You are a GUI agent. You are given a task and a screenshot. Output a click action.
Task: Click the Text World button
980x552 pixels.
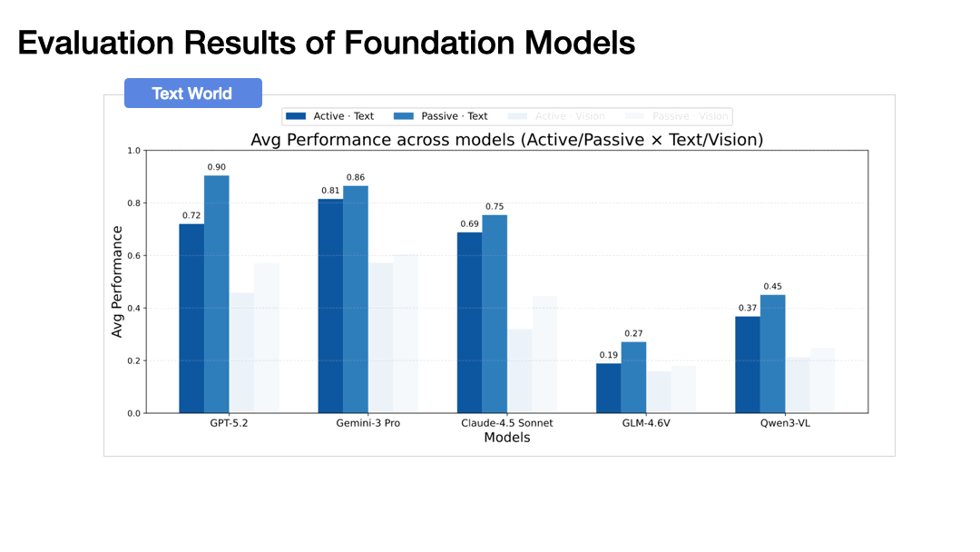coord(192,94)
